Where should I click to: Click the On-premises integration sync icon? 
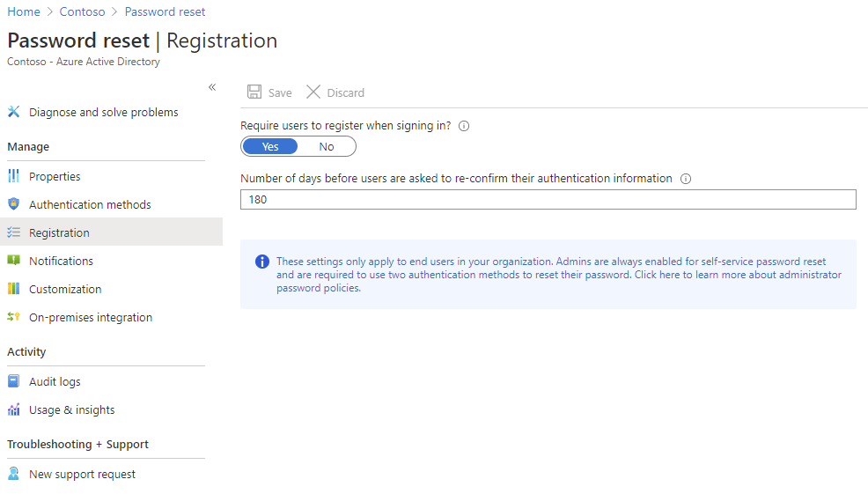tap(13, 317)
